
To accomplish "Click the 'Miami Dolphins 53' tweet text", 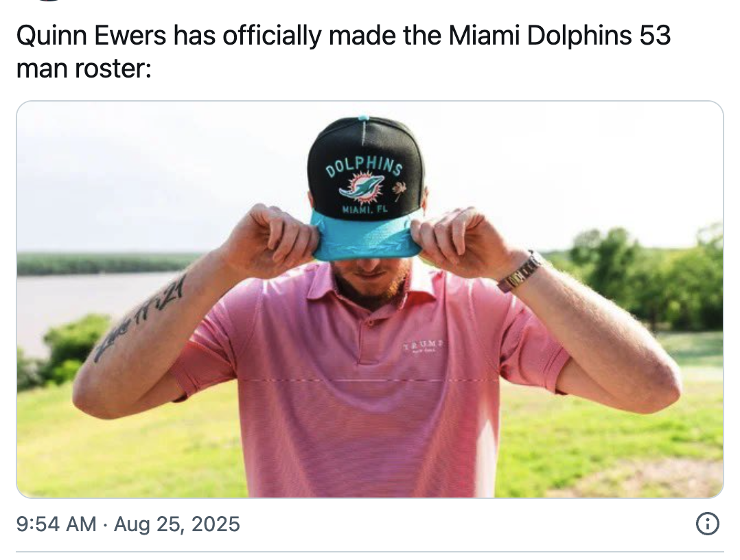I will [x=559, y=36].
